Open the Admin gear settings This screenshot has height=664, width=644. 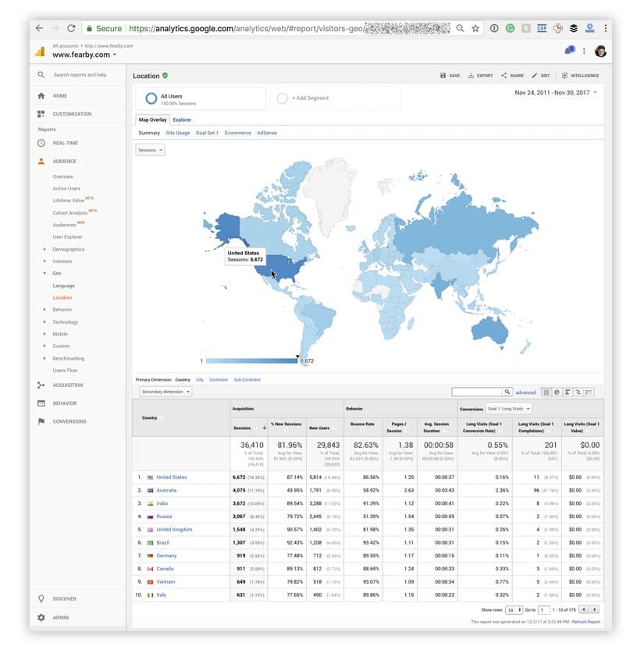[41, 617]
